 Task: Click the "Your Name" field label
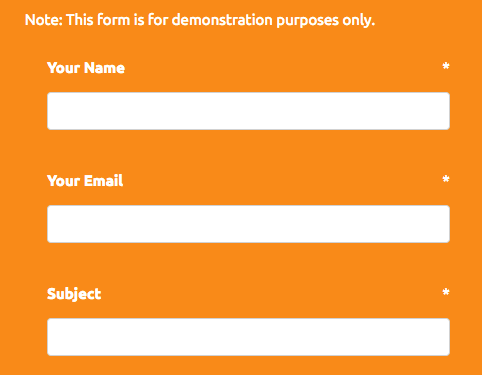pyautogui.click(x=86, y=68)
